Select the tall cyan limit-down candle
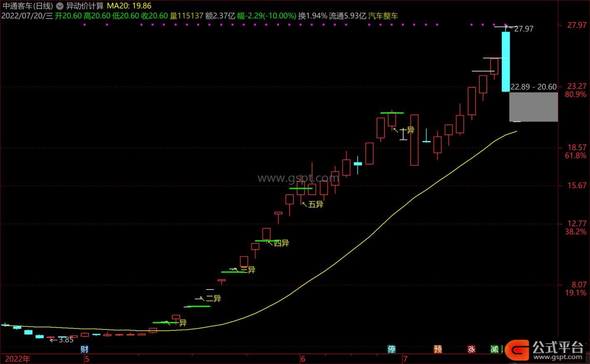 coord(506,62)
